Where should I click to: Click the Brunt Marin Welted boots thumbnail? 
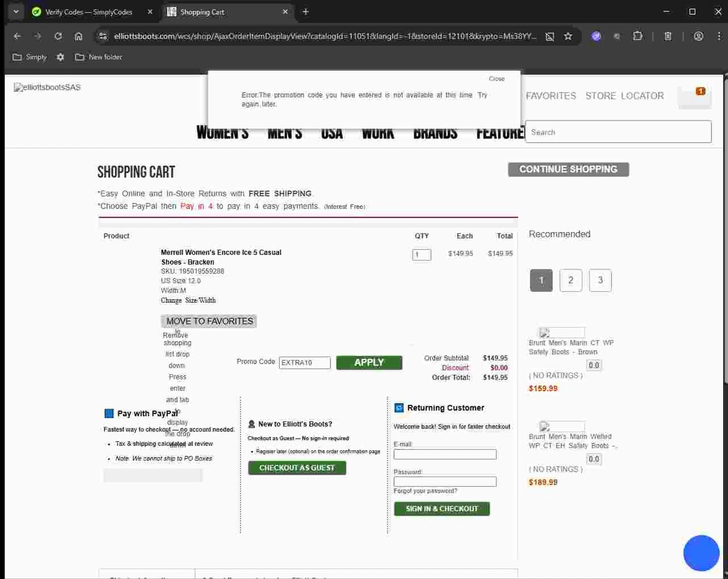pyautogui.click(x=562, y=426)
